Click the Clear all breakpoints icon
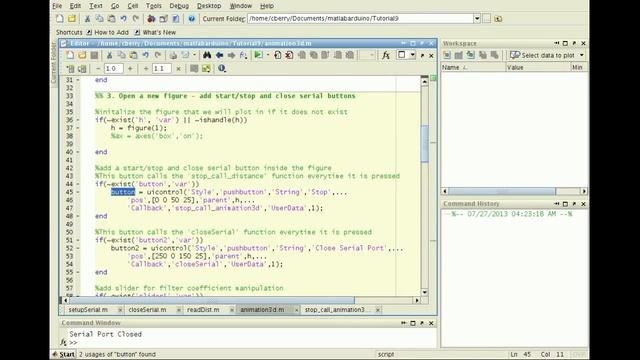The image size is (640, 360). click(x=289, y=55)
